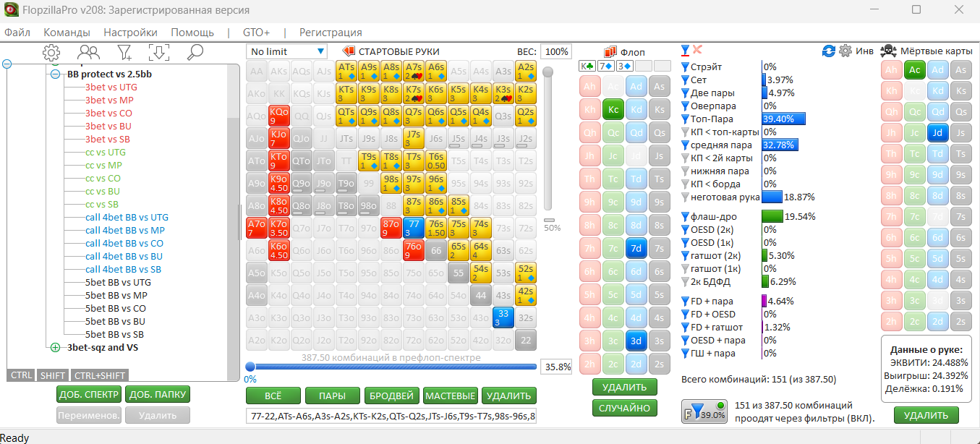Image resolution: width=980 pixels, height=444 pixels.
Task: Open the statistics settings gear near Инв
Action: (845, 51)
